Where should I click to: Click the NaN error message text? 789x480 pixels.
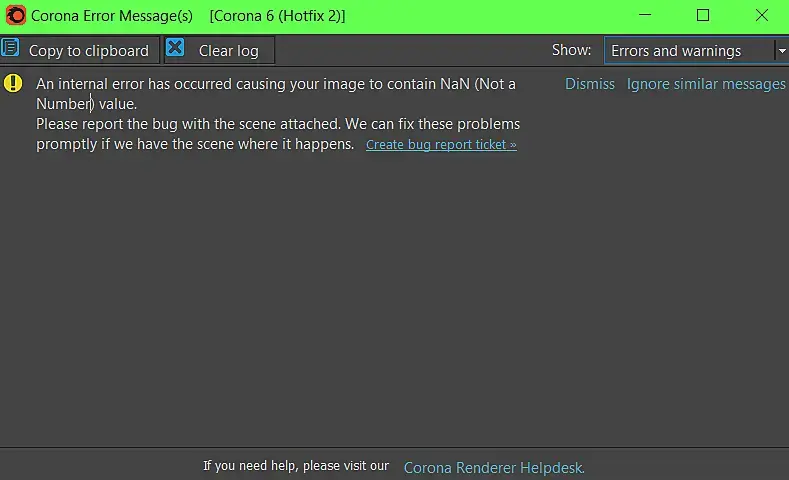tap(276, 94)
